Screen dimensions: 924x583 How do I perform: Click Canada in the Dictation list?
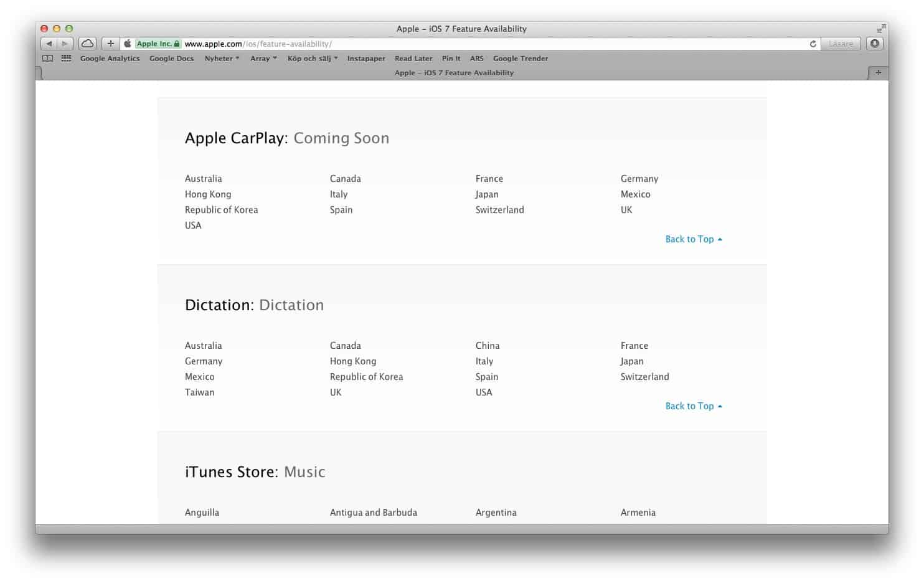coord(345,346)
